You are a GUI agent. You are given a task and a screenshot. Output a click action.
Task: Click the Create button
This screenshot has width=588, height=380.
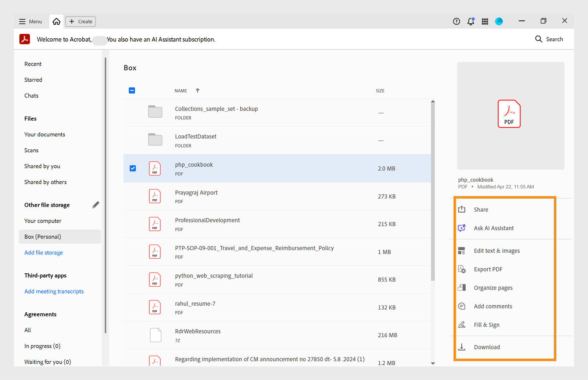coord(80,21)
